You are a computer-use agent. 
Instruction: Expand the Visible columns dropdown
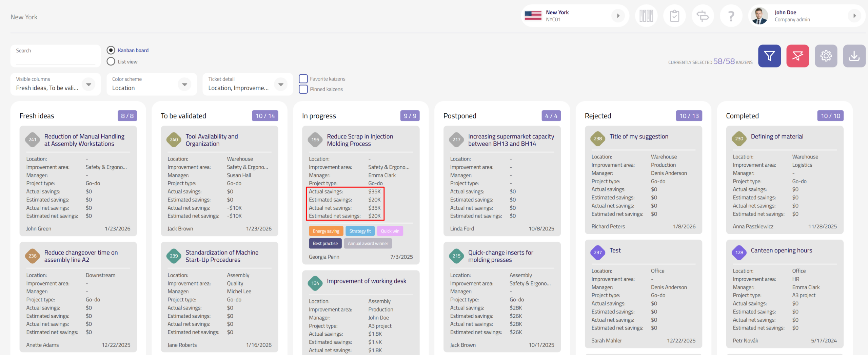(88, 84)
